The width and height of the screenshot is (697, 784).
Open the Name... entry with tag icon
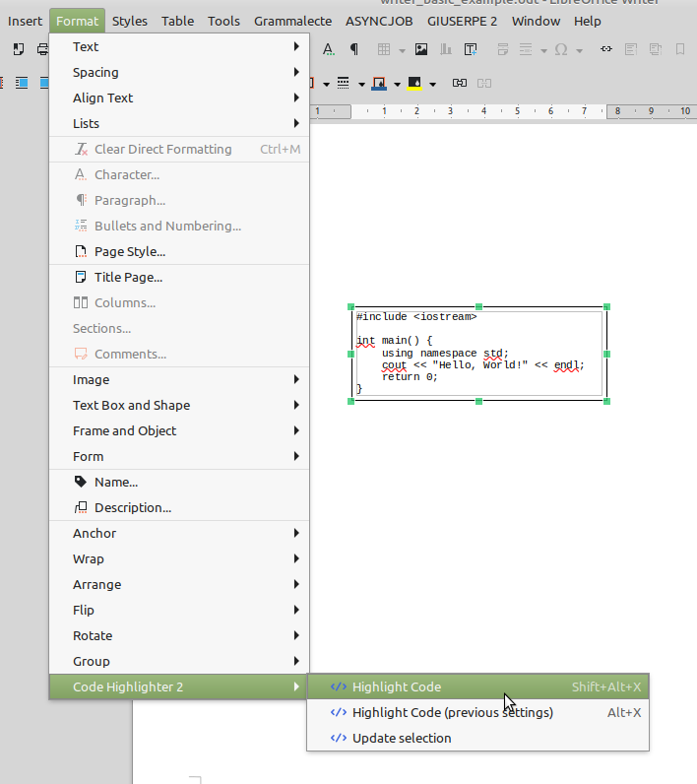pyautogui.click(x=115, y=482)
